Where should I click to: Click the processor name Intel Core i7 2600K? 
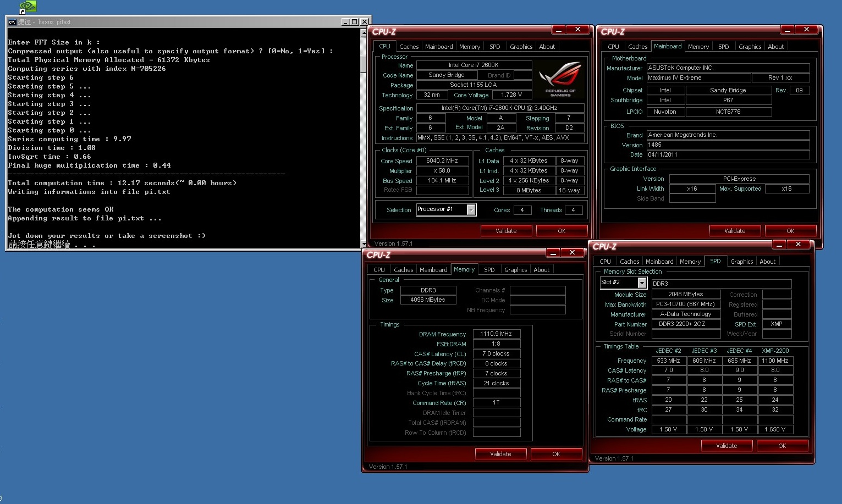(474, 65)
